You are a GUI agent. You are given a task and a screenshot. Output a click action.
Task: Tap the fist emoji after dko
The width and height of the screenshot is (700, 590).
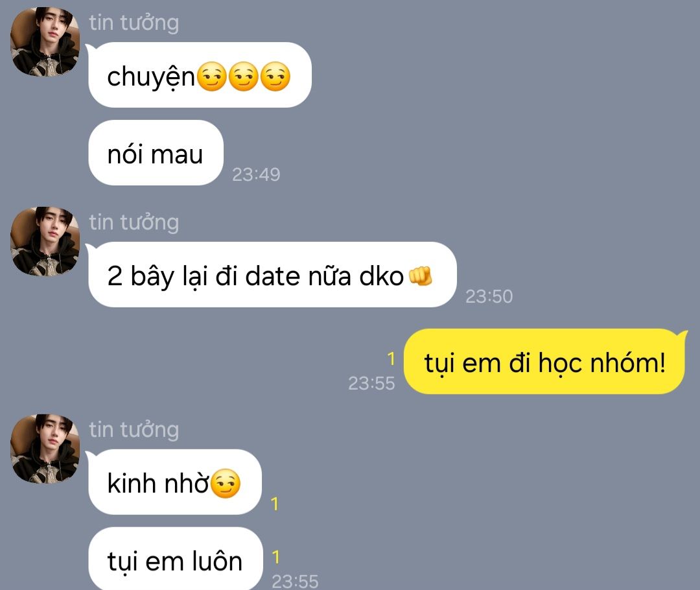click(421, 276)
